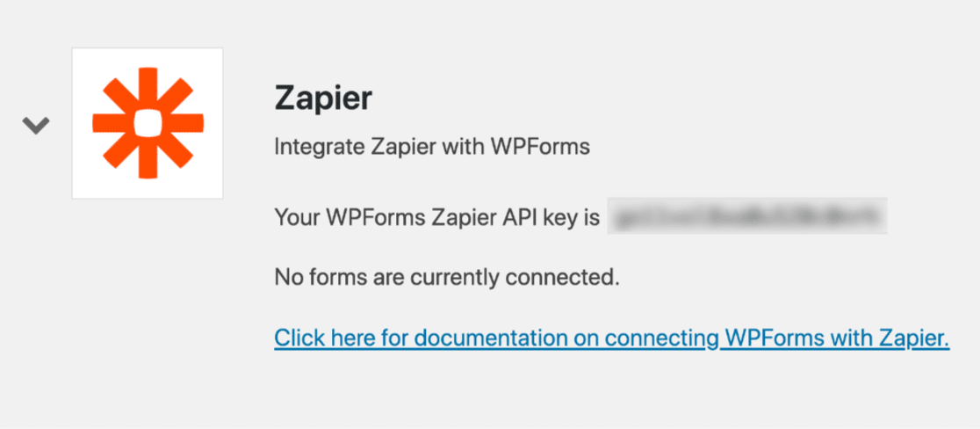Collapse the Zapier section with the chevron
980x429 pixels.
(36, 125)
